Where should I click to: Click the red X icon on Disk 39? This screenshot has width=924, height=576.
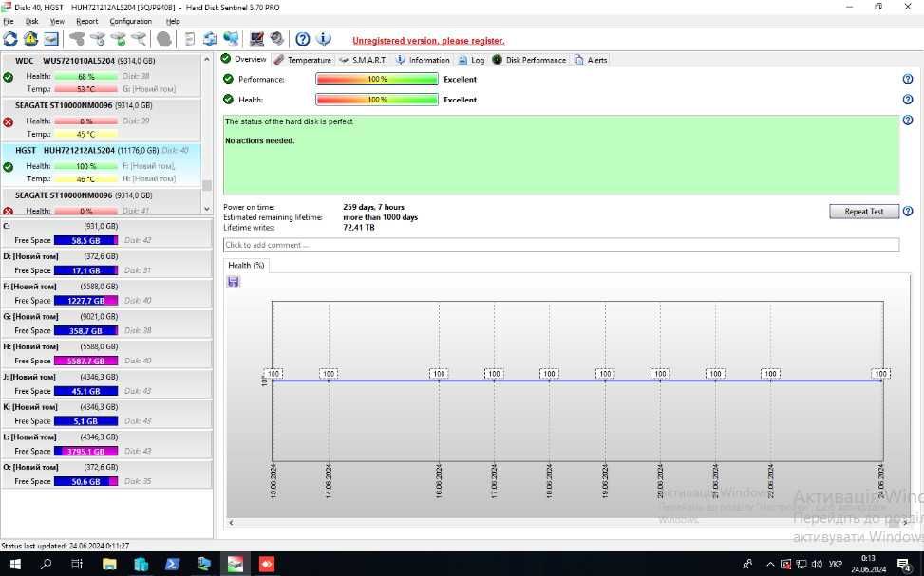coord(9,122)
